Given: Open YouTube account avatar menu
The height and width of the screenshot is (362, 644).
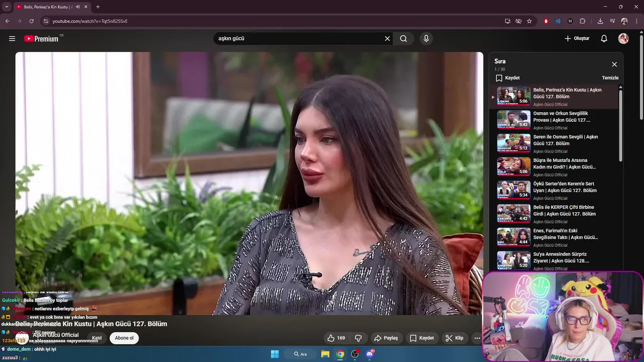Looking at the screenshot, I should (623, 39).
